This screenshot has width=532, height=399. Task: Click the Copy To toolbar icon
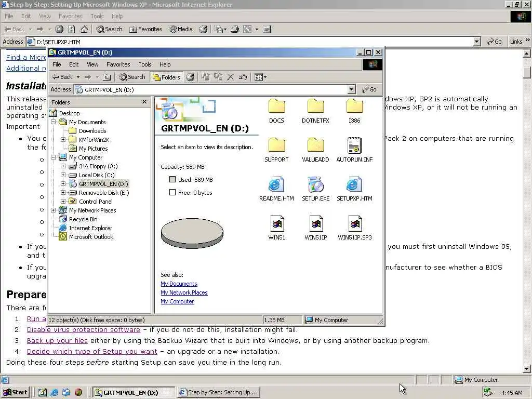(218, 77)
